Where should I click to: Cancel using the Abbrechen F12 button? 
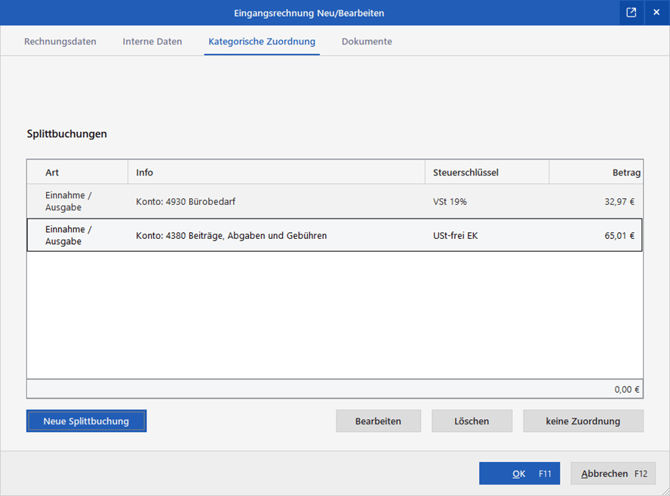pos(615,473)
